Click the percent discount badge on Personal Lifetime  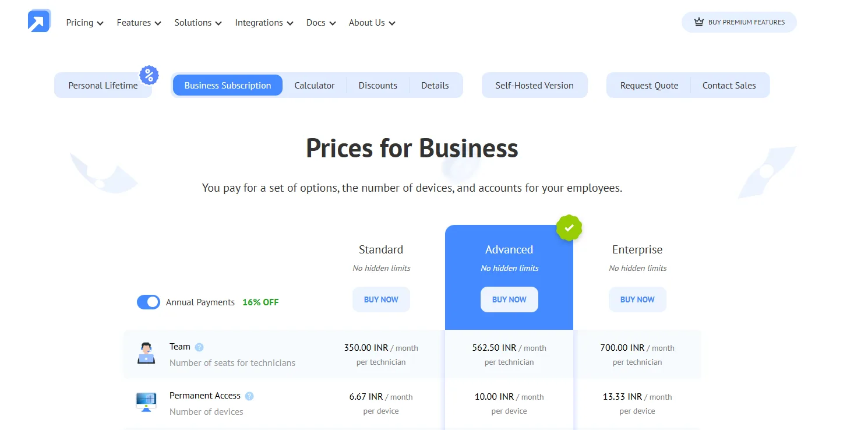click(149, 75)
